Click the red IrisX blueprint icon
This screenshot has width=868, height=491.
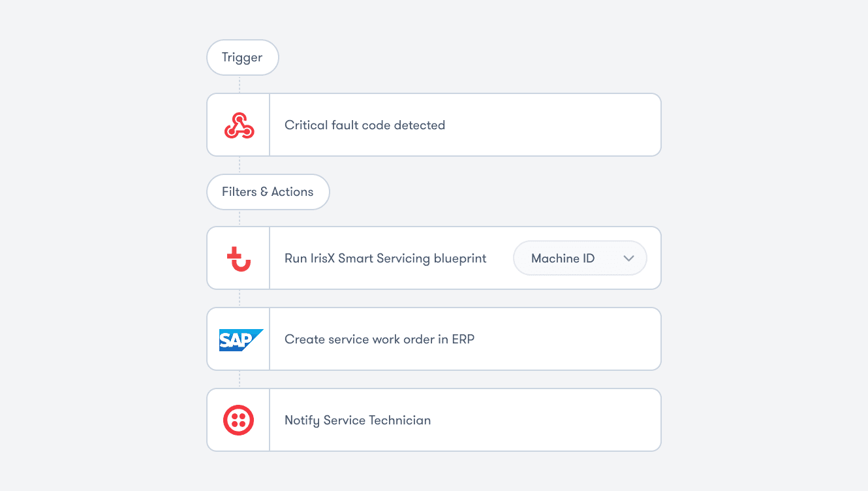[x=239, y=259]
